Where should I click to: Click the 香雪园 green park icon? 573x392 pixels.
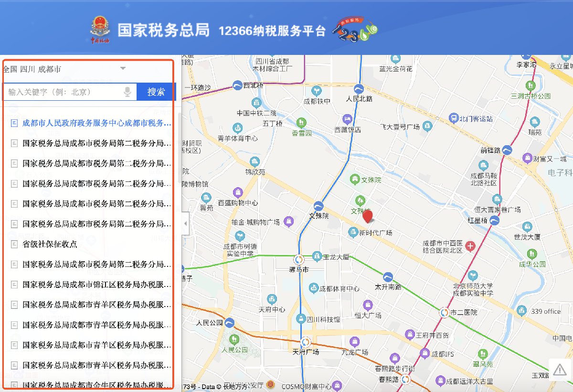tap(301, 123)
